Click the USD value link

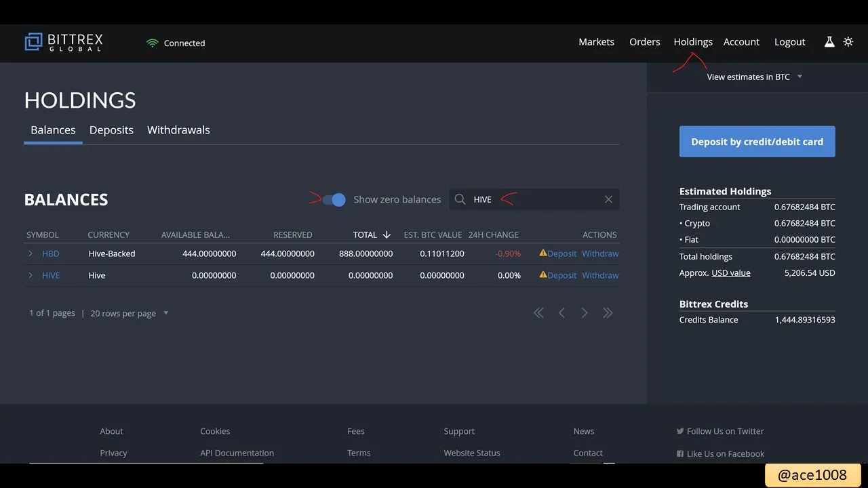731,272
